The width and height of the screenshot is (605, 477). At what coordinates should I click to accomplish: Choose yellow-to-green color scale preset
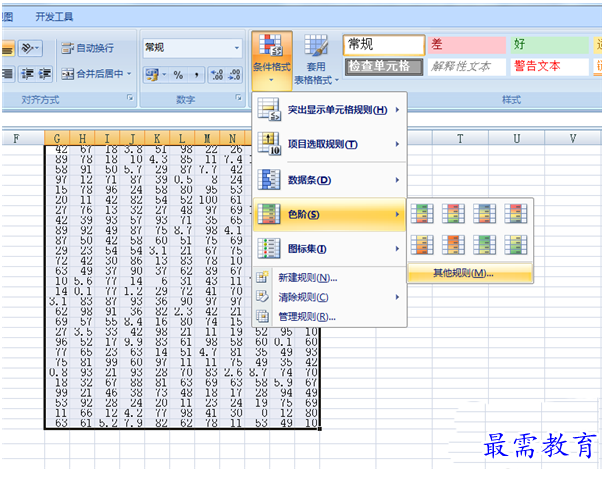516,245
